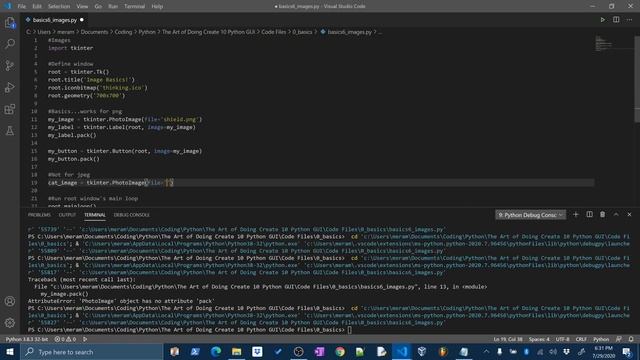The width and height of the screenshot is (640, 360).
Task: Click the editor minimap preview
Action: 604,44
